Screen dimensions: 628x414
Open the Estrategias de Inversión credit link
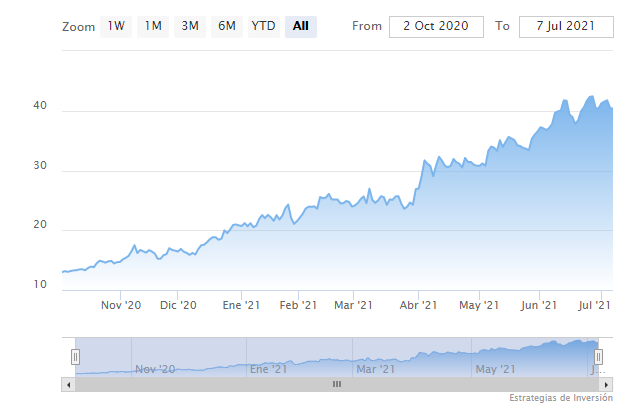pyautogui.click(x=561, y=398)
